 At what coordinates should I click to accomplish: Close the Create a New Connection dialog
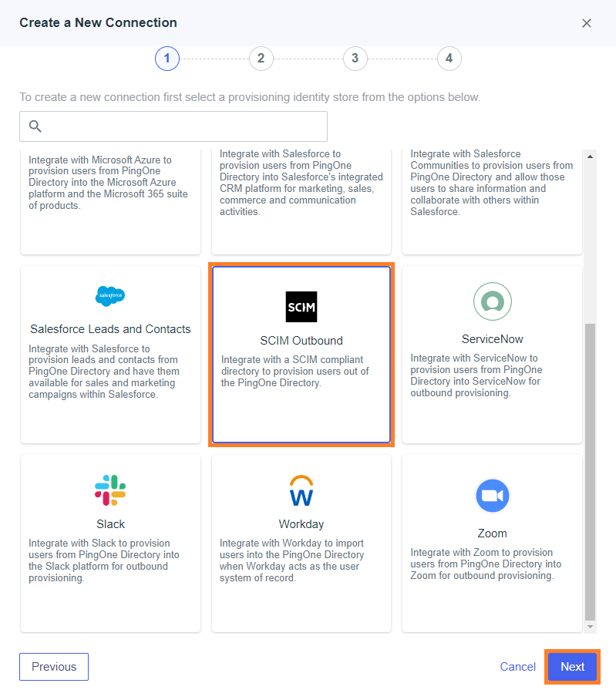click(x=587, y=23)
